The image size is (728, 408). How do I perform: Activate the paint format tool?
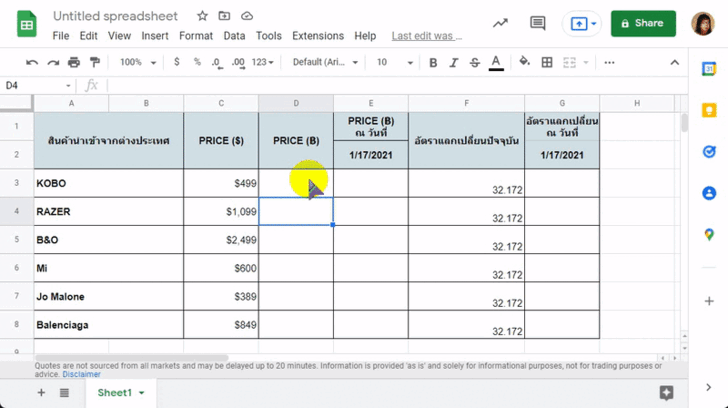coord(95,62)
